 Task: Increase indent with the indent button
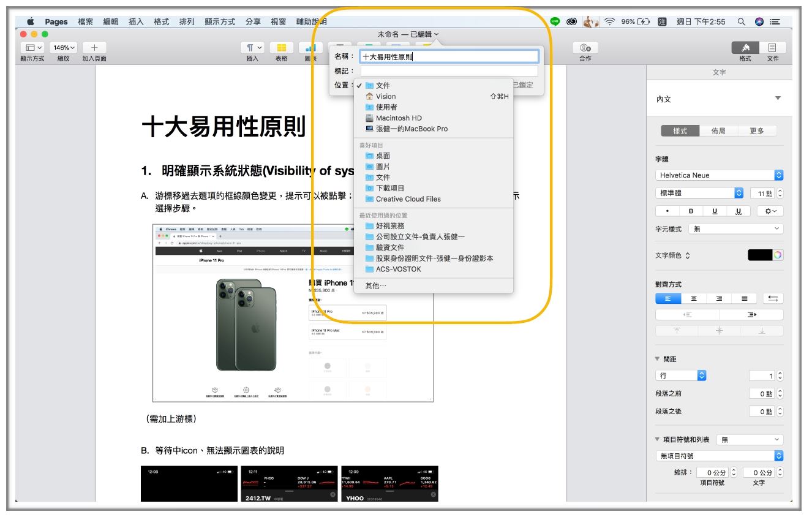752,315
